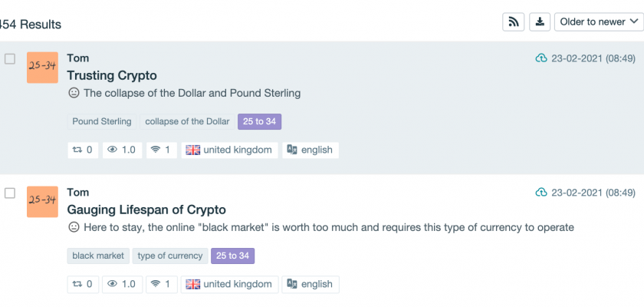Click the orange 25-34 sticky note thumbnail for Trusting Crypto
Image resolution: width=644 pixels, height=307 pixels.
point(42,68)
